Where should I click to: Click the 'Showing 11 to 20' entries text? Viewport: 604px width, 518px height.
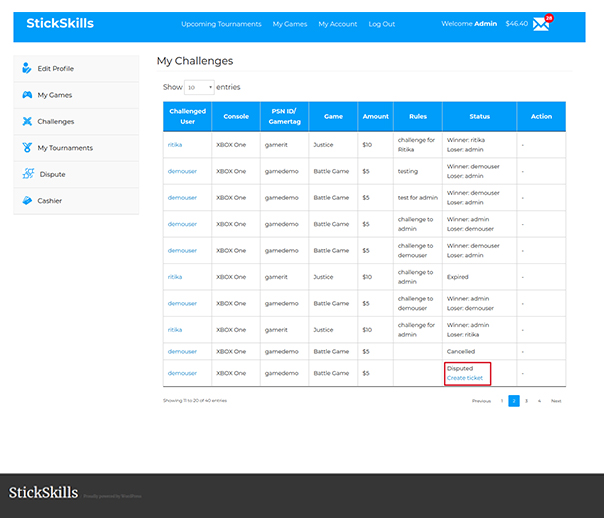195,401
